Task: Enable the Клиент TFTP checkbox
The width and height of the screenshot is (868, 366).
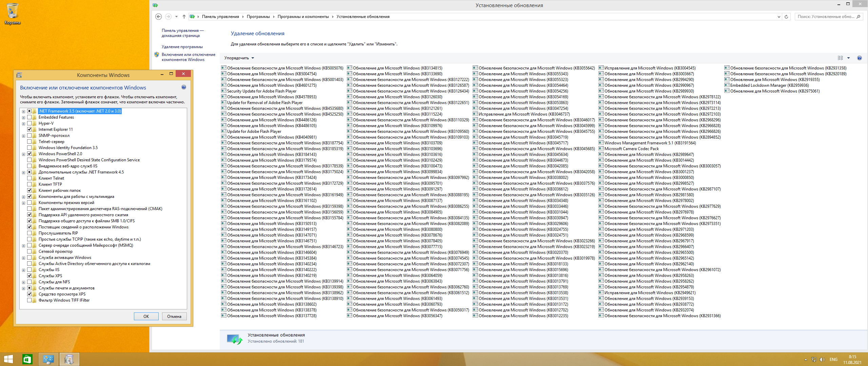Action: [29, 184]
